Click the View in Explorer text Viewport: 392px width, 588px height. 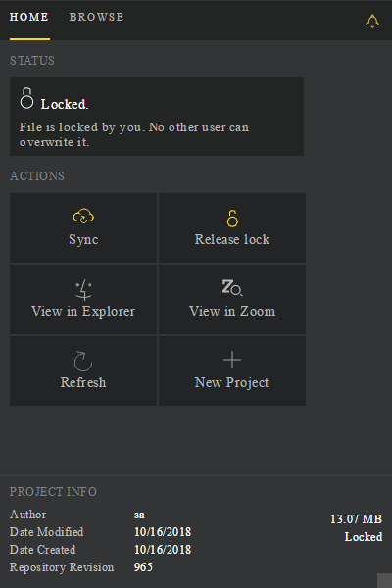pyautogui.click(x=83, y=312)
